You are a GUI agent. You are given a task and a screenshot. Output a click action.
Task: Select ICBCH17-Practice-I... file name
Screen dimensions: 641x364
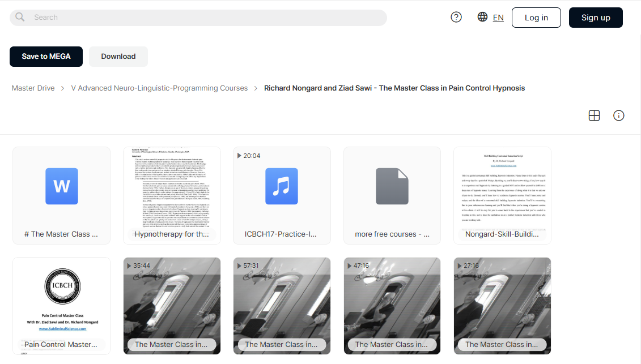(x=281, y=234)
